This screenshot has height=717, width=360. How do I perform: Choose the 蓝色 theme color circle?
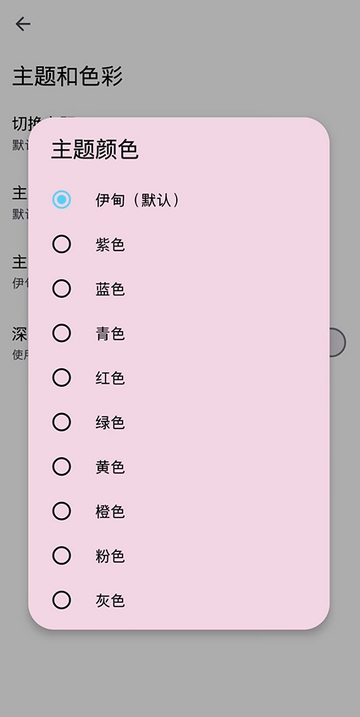click(61, 289)
